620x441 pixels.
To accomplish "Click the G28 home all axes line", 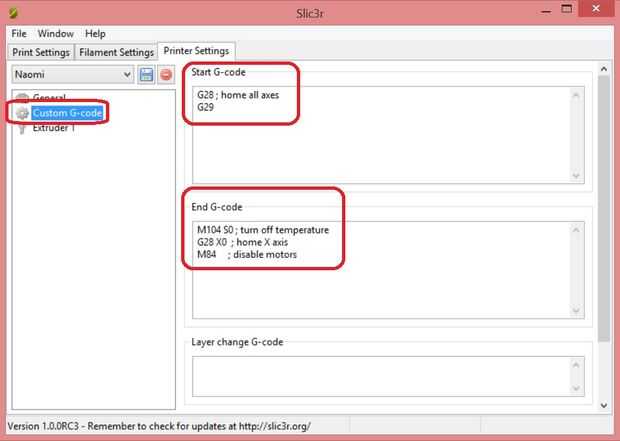I will [238, 95].
